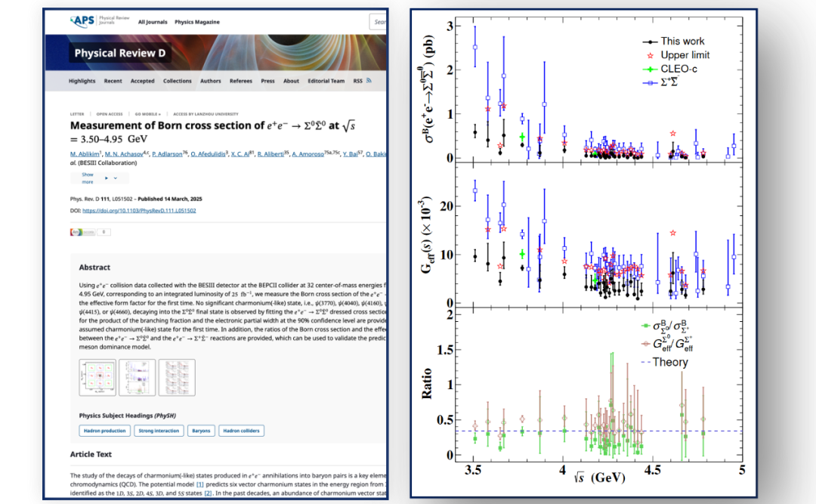Switch to the Highlights tab
Screen dimensions: 816x504
82,81
